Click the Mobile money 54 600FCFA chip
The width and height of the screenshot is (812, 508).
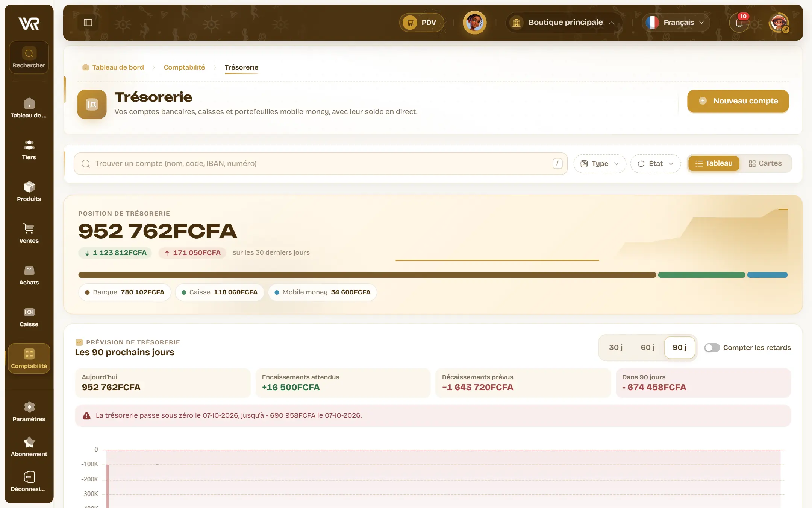click(x=323, y=292)
